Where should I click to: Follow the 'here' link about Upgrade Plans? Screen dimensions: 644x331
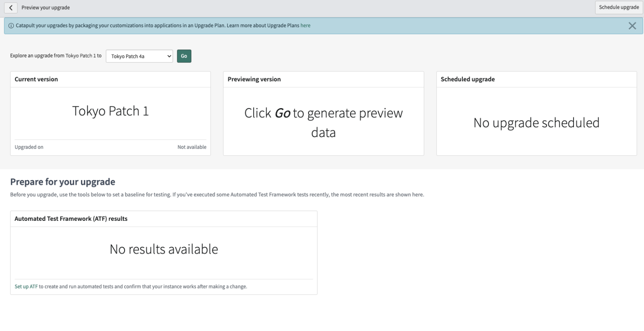(306, 26)
